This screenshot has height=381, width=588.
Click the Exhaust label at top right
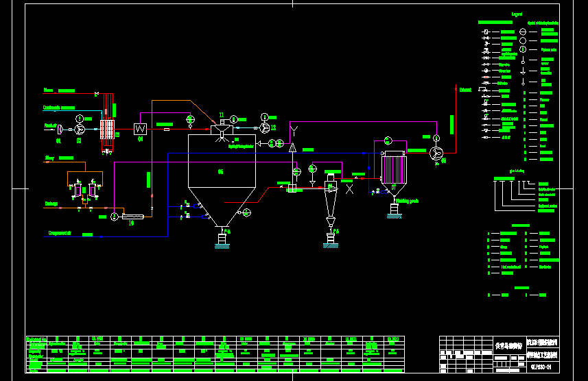(x=465, y=90)
